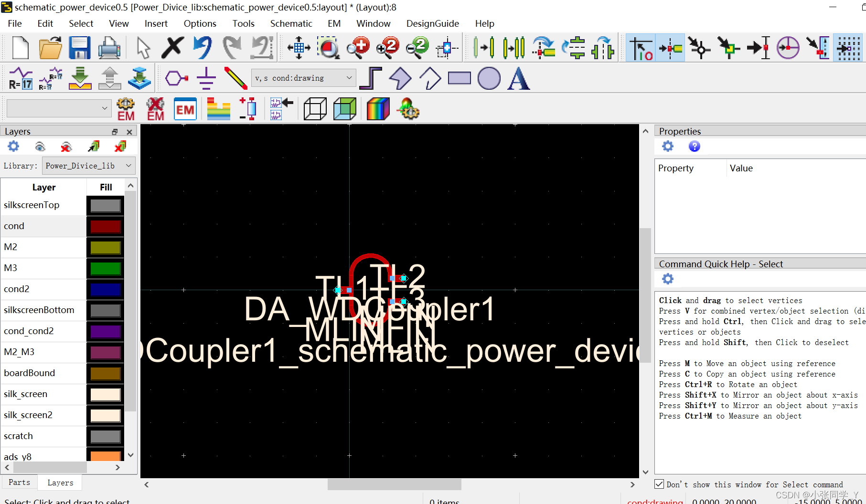Viewport: 866px width, 504px height.
Task: Open the Help menu
Action: 484,23
